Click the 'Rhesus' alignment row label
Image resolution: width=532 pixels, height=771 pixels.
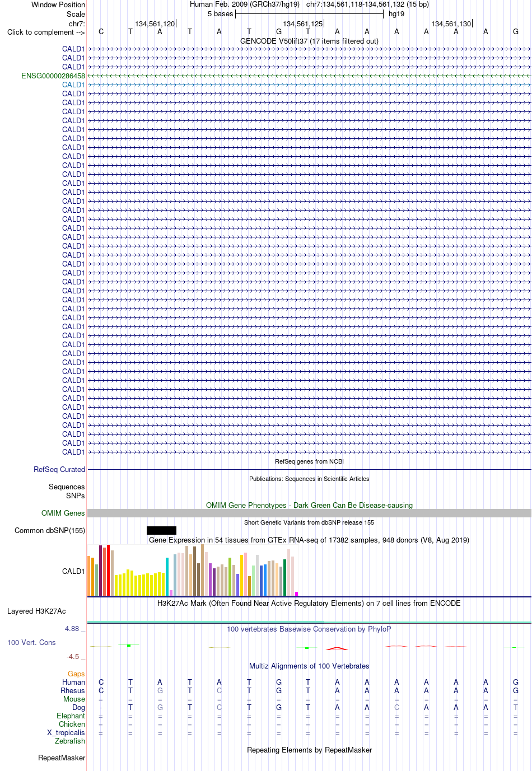[x=73, y=690]
